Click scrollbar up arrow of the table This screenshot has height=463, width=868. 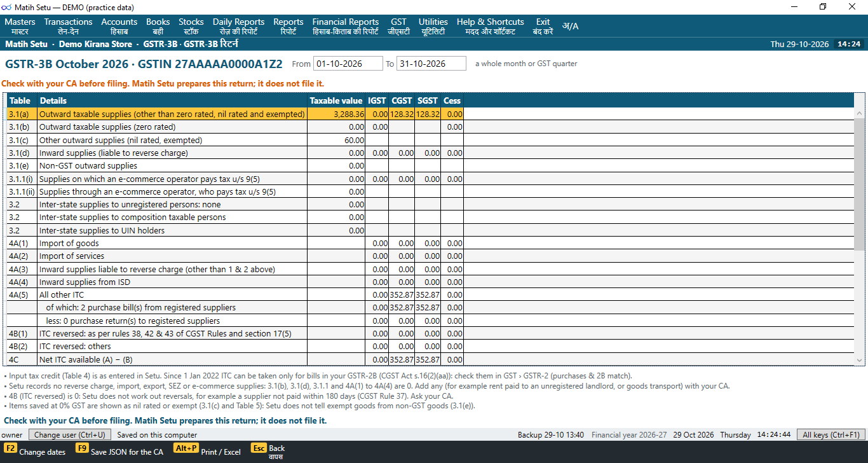tap(860, 113)
